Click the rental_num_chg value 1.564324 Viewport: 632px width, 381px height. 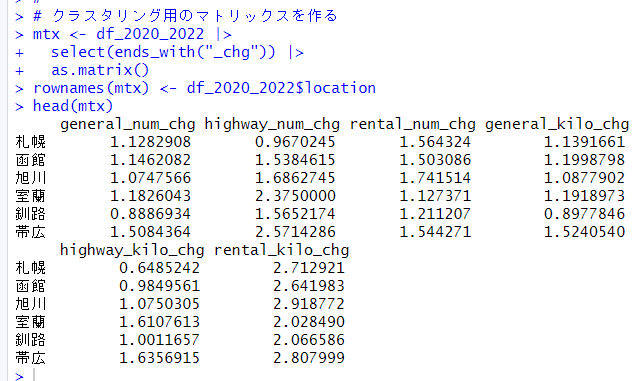[x=435, y=142]
